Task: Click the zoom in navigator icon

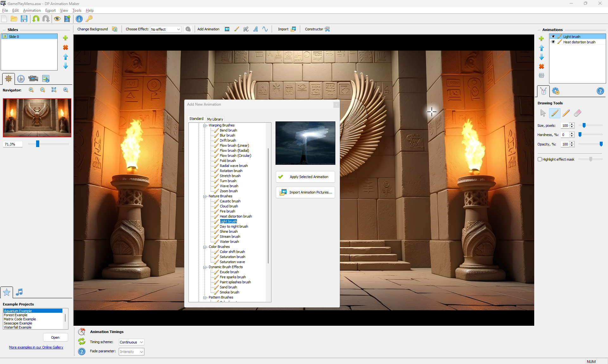Action: tap(31, 90)
